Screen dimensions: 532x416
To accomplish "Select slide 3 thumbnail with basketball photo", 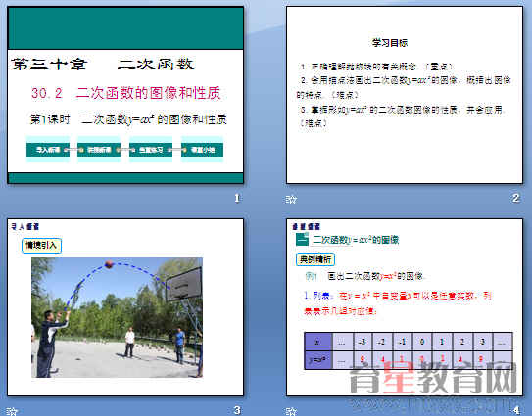I will [x=125, y=307].
